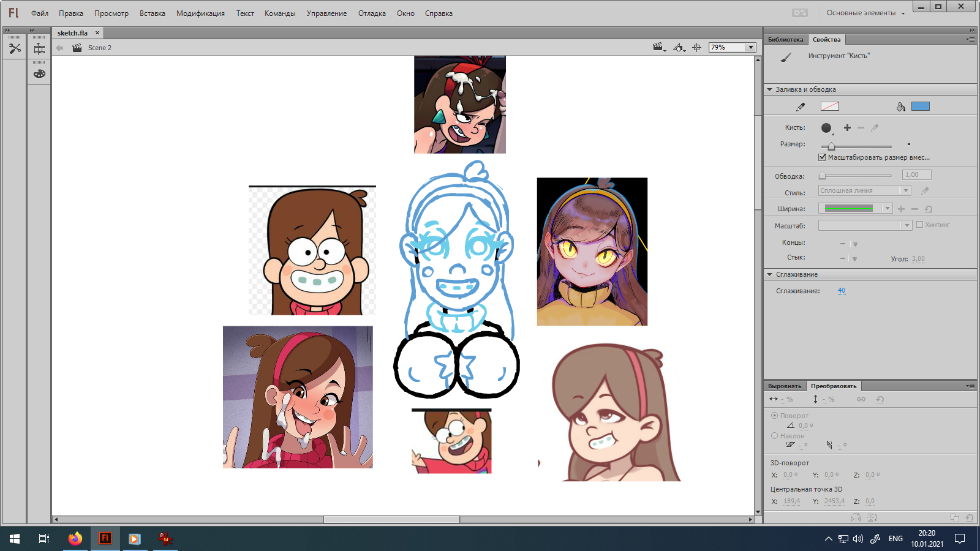Click the brush Размер slider handle
This screenshot has height=551, width=980.
pos(831,146)
